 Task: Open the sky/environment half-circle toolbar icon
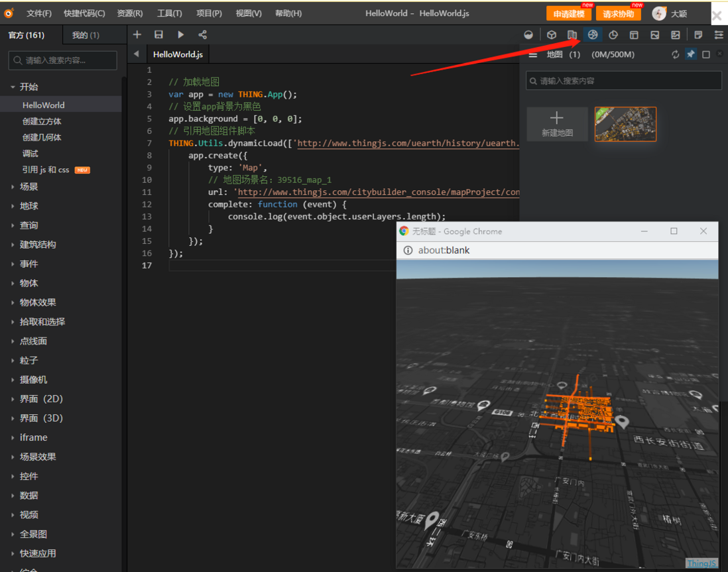(x=528, y=35)
